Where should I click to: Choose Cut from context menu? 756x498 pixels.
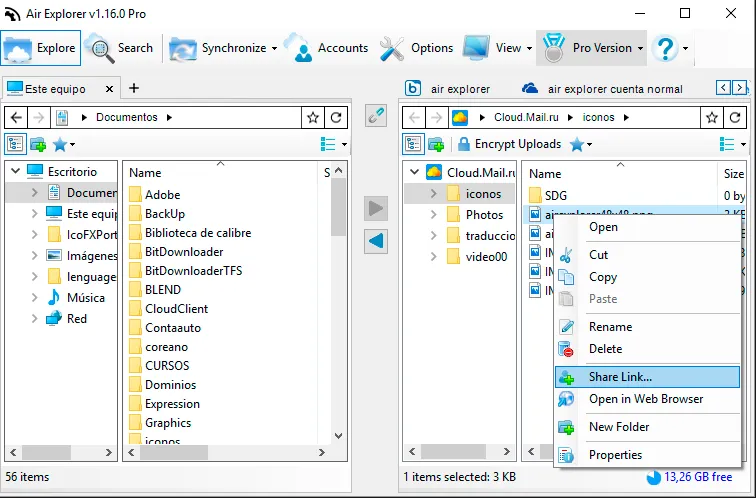tap(647, 255)
